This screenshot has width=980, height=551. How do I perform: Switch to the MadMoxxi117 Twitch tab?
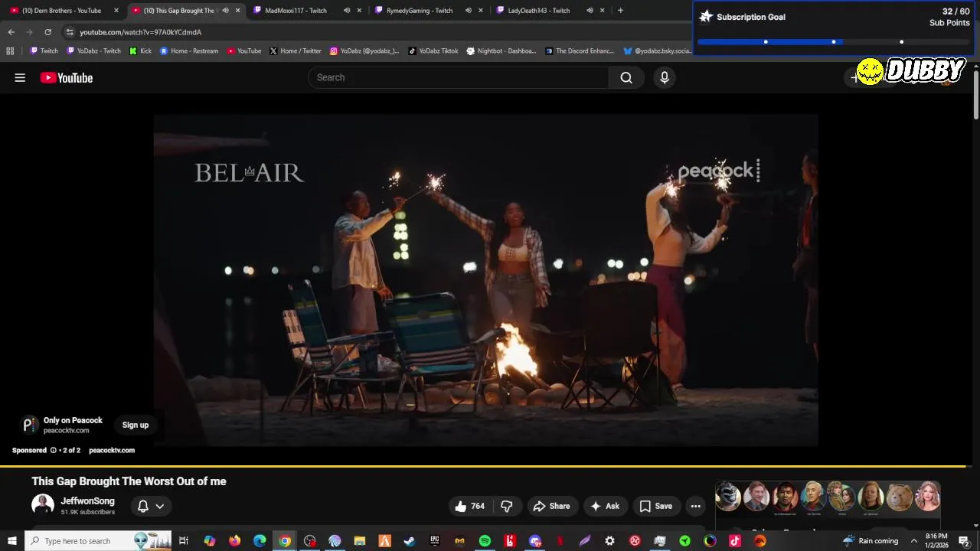tap(296, 11)
